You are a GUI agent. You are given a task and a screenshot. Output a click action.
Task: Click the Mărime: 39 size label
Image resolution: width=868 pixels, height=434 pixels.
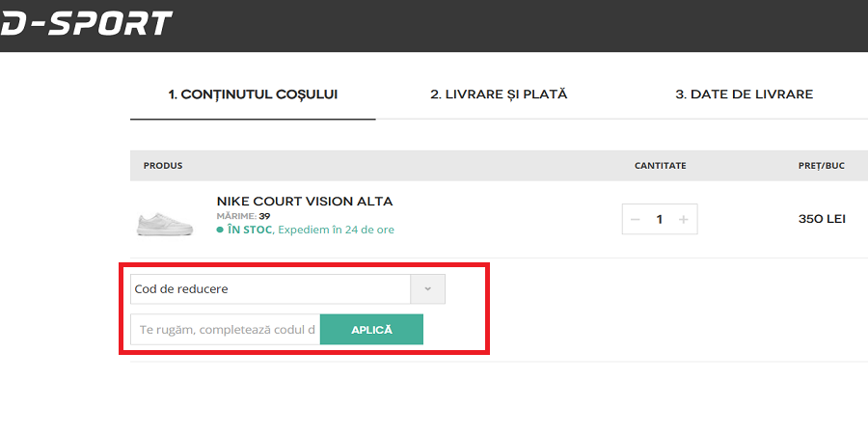point(243,216)
